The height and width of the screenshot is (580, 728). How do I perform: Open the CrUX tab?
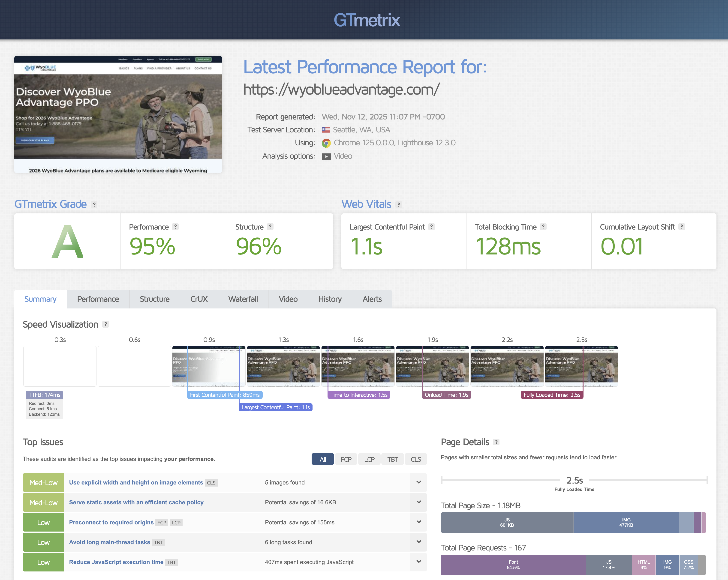(x=199, y=299)
